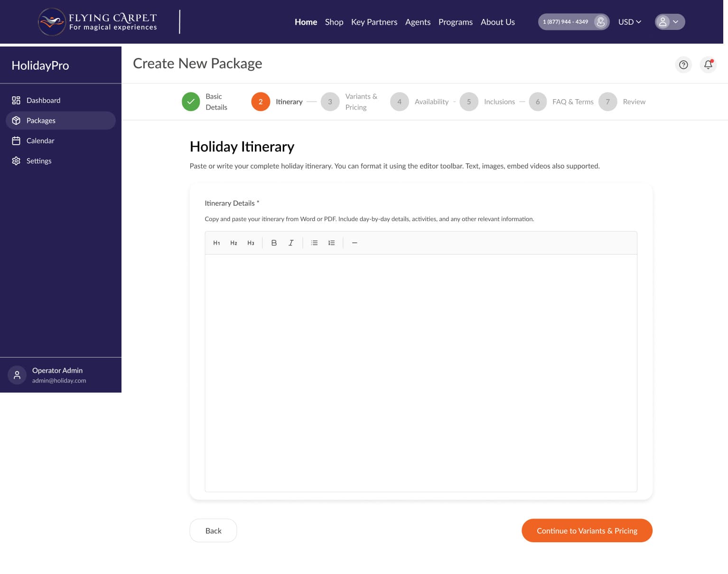Click the Calendar icon in sidebar
The image size is (728, 574).
(16, 141)
